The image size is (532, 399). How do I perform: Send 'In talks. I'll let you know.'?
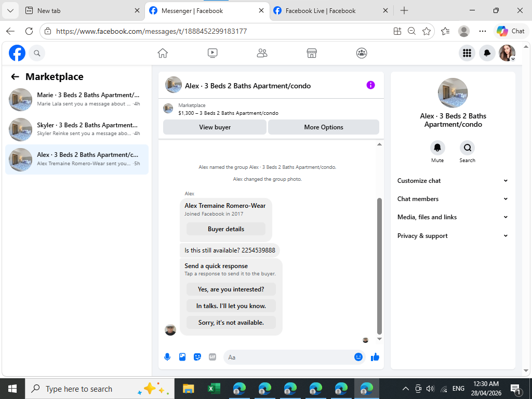click(x=231, y=306)
